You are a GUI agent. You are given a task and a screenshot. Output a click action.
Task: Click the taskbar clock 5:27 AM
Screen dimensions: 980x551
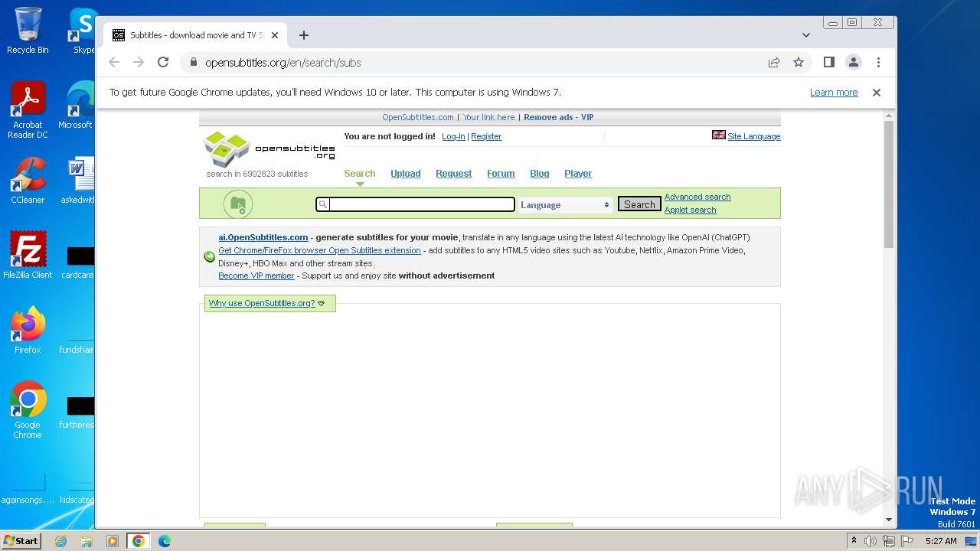(x=941, y=541)
